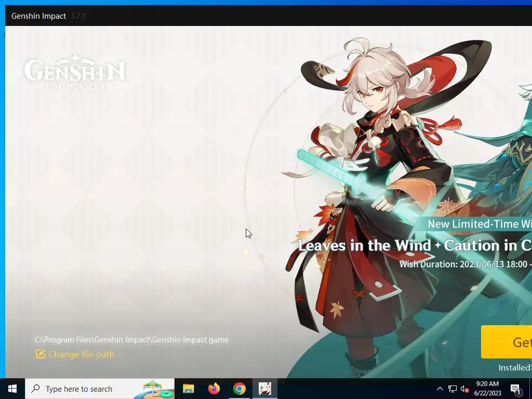Viewport: 532px width, 399px height.
Task: Click the pencil edit icon beside Change file path
Action: click(41, 354)
